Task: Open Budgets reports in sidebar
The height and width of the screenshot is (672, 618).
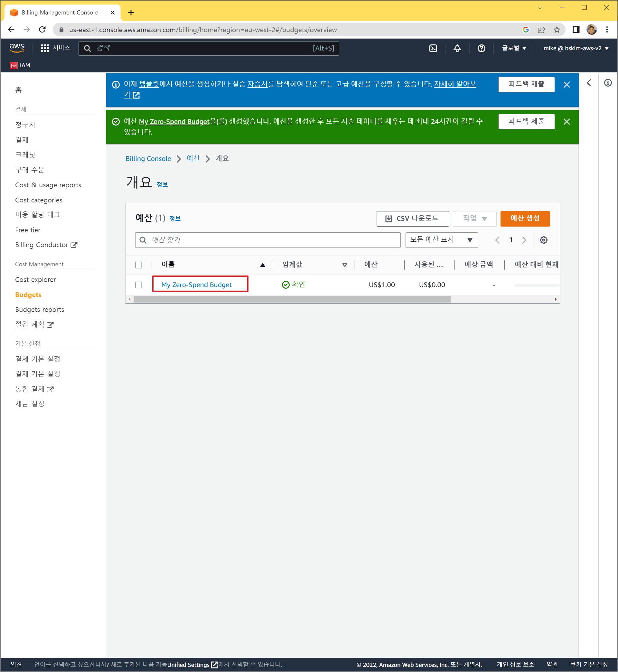Action: pyautogui.click(x=40, y=310)
